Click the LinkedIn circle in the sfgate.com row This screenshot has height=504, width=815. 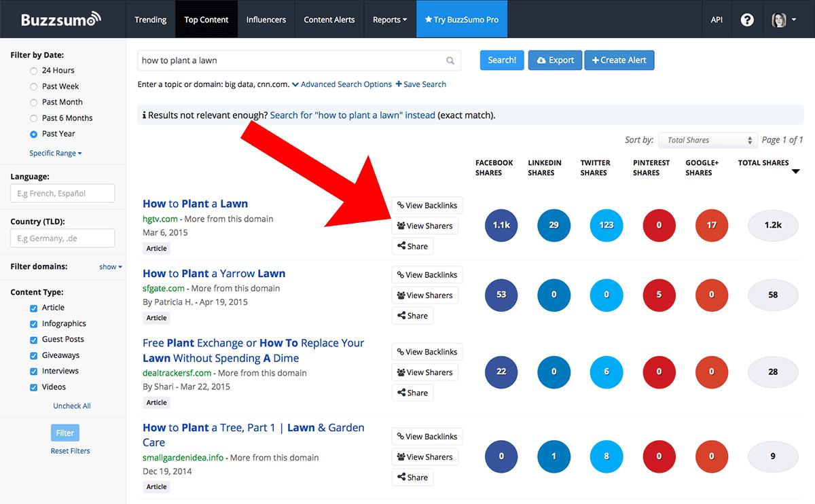pyautogui.click(x=554, y=295)
